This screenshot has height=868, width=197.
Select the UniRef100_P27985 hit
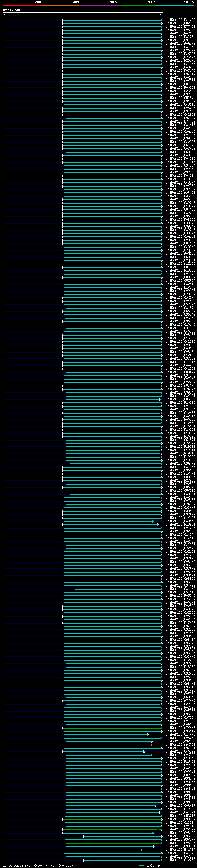tap(180, 481)
